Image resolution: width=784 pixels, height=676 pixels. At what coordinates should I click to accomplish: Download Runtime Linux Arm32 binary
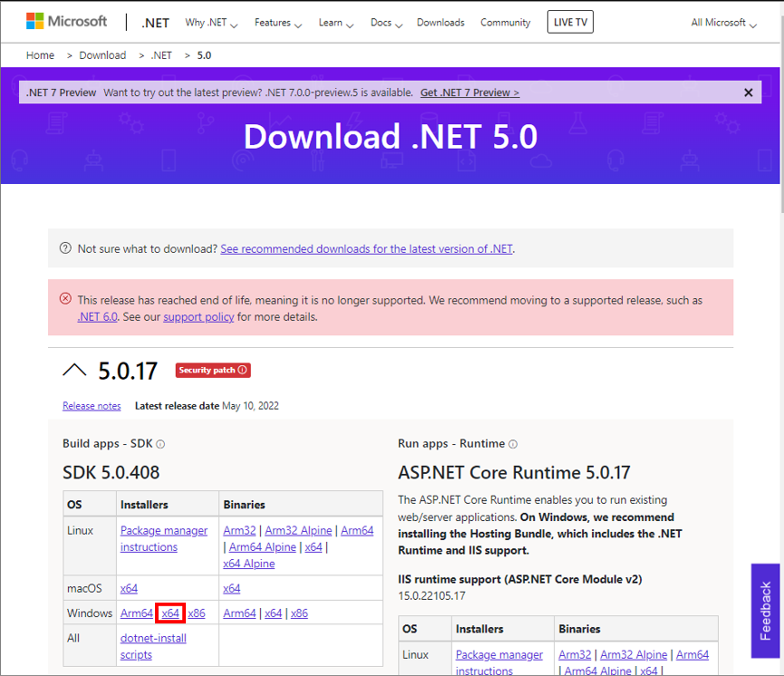(575, 654)
